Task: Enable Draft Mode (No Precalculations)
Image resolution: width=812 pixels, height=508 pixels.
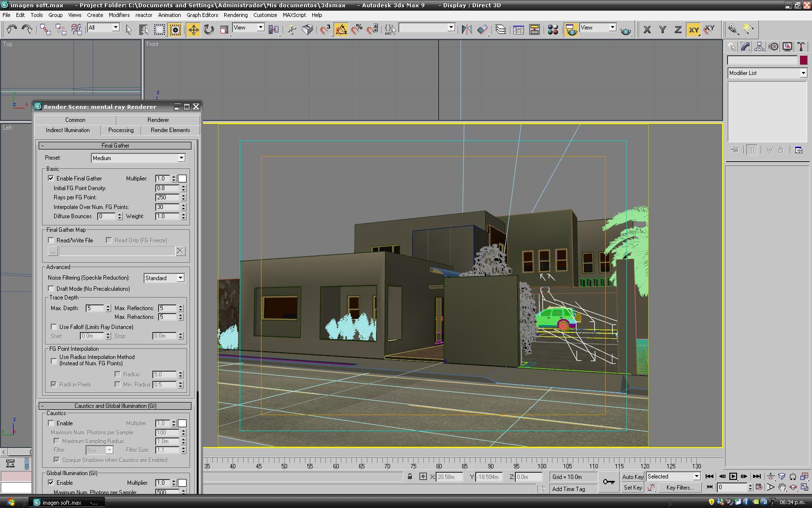Action: click(x=51, y=289)
